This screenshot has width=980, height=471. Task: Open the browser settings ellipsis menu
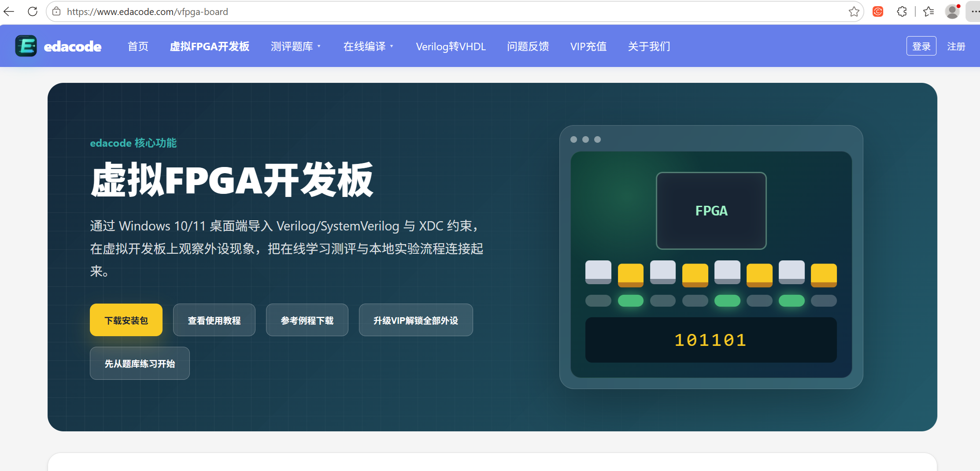[x=974, y=11]
